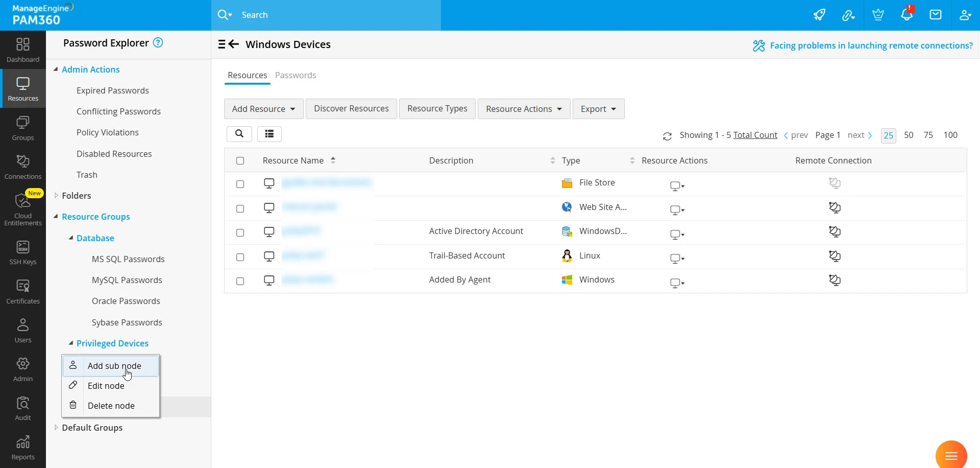
Task: Click the Discover Resources button
Action: (x=351, y=109)
